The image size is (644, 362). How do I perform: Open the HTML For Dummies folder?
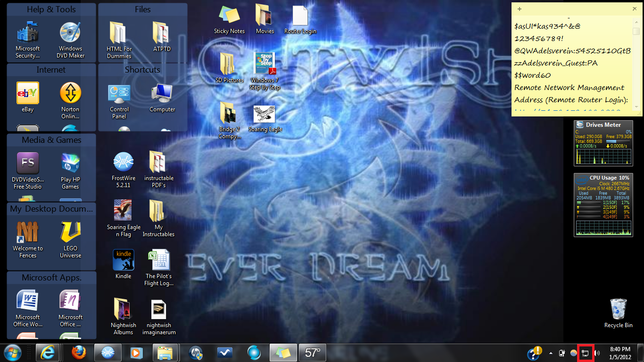[x=119, y=40]
